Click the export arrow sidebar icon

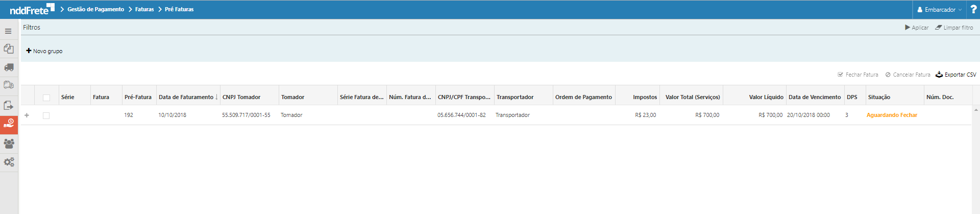pos(9,105)
